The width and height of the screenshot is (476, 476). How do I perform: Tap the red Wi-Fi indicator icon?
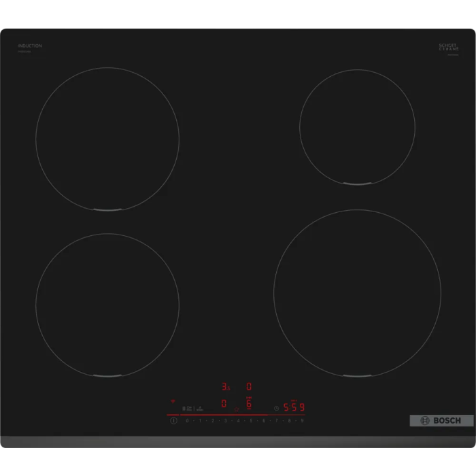pos(173,401)
